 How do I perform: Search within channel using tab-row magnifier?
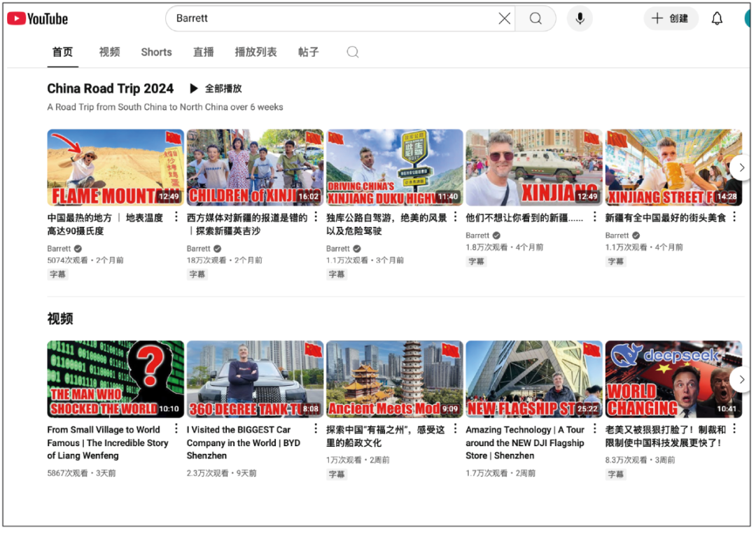pos(352,52)
